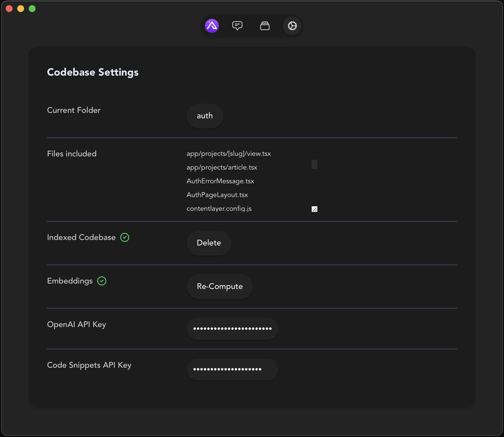Click the yellow minimize button
The image size is (504, 437).
tap(20, 8)
